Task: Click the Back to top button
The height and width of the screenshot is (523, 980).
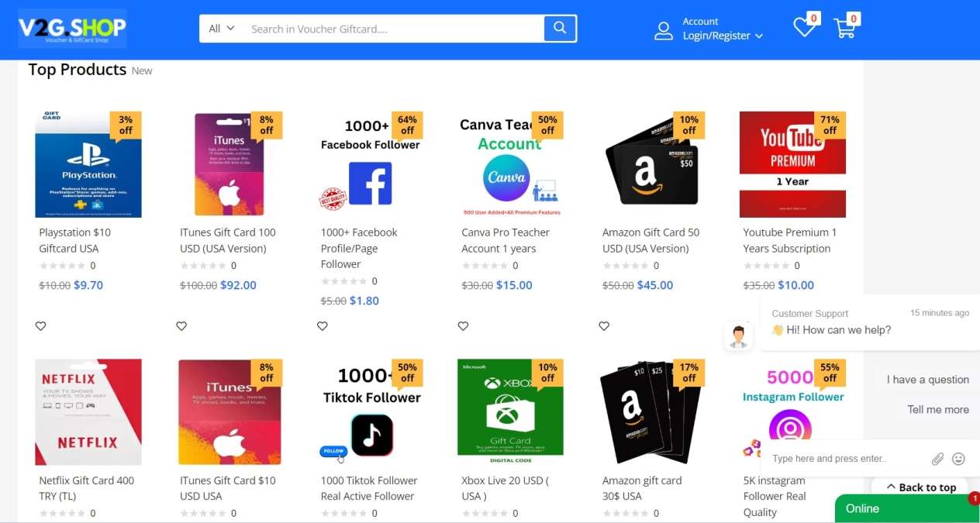Action: pos(921,487)
